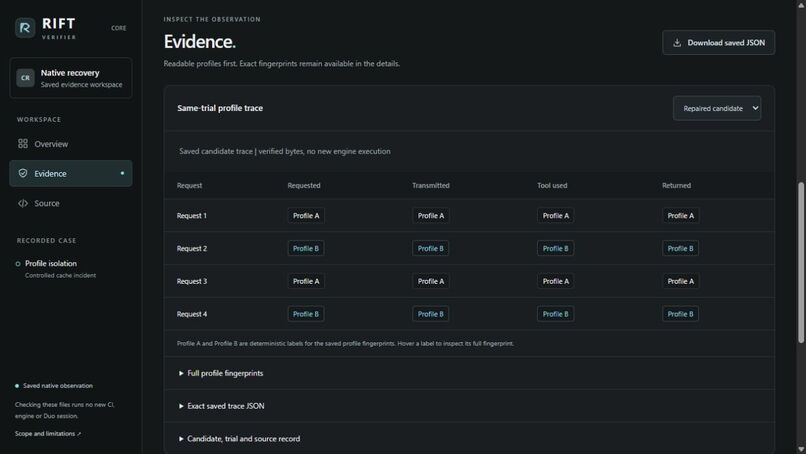This screenshot has height=454, width=806.
Task: Click Request 3 Requested Profile A badge
Action: (306, 281)
